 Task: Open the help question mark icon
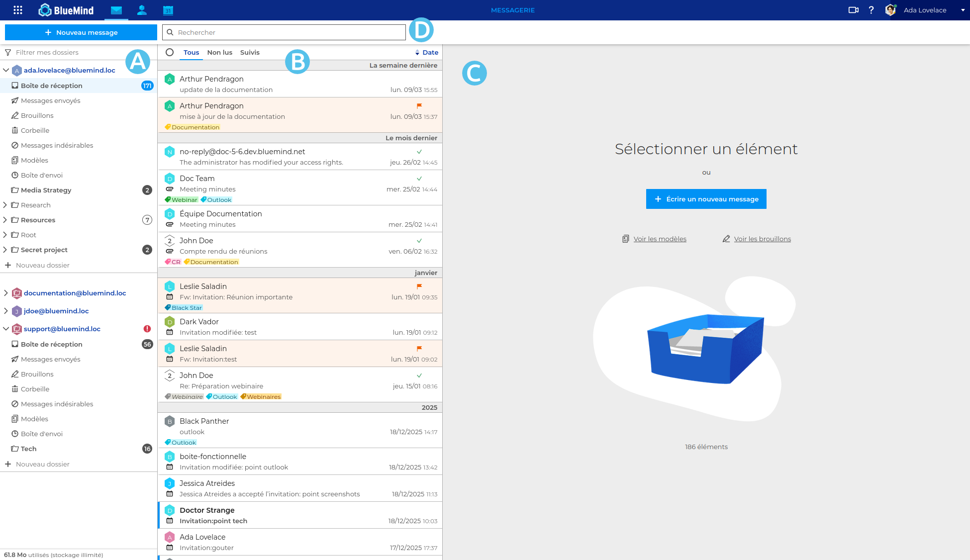click(x=871, y=10)
